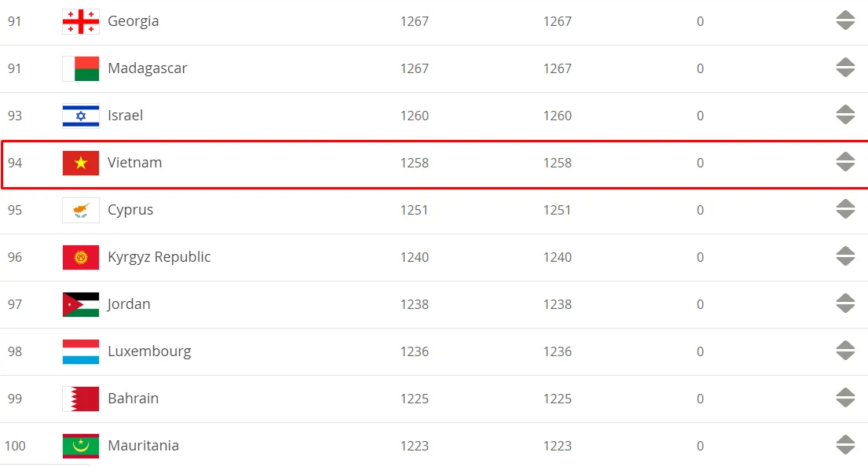Image resolution: width=868 pixels, height=467 pixels.
Task: Expand the Vietnam row details arrow
Action: tap(845, 162)
